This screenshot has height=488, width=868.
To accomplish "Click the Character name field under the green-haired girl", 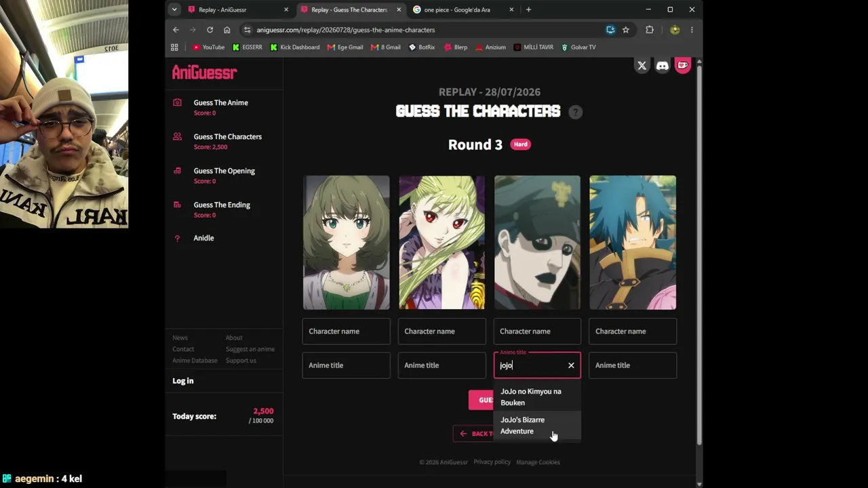I will [346, 331].
